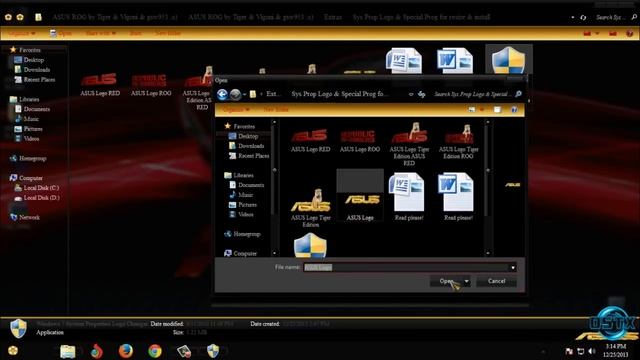
Task: Refresh the Open dialog folder view
Action: [422, 94]
